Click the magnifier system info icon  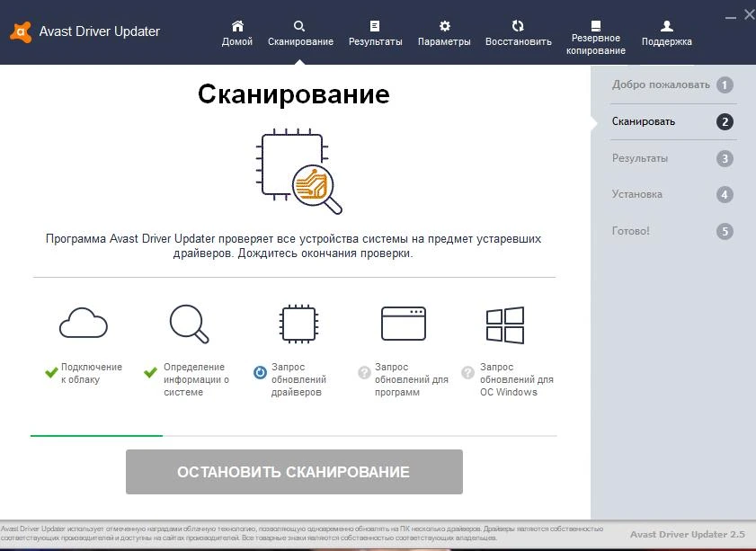click(189, 324)
